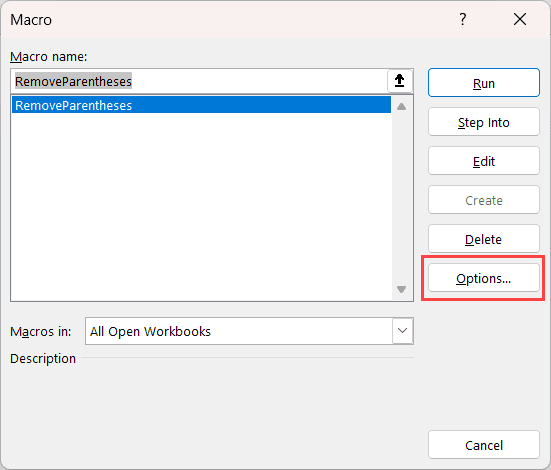The width and height of the screenshot is (551, 470).
Task: Click the macro list scroll-up arrow
Action: (401, 107)
